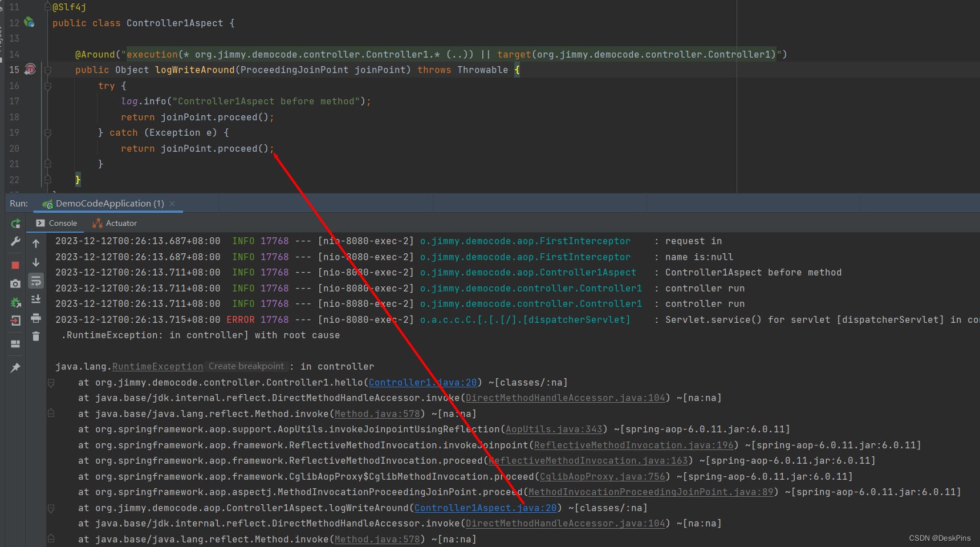
Task: Set a breakpoint at line 17 gutter
Action: (30, 102)
